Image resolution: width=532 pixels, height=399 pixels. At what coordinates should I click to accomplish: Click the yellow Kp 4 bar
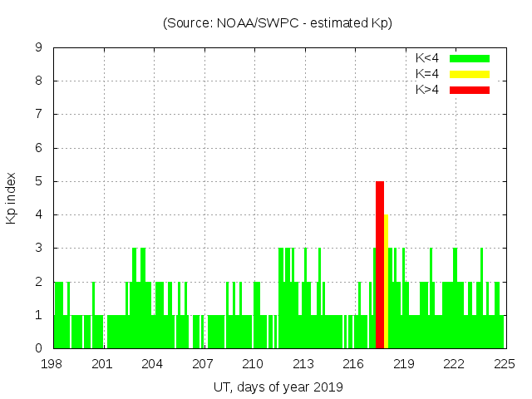click(x=387, y=281)
